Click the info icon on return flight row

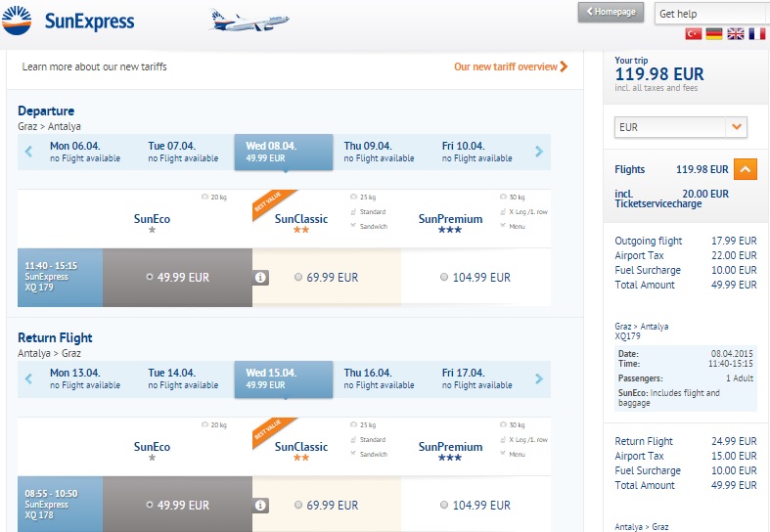click(261, 506)
